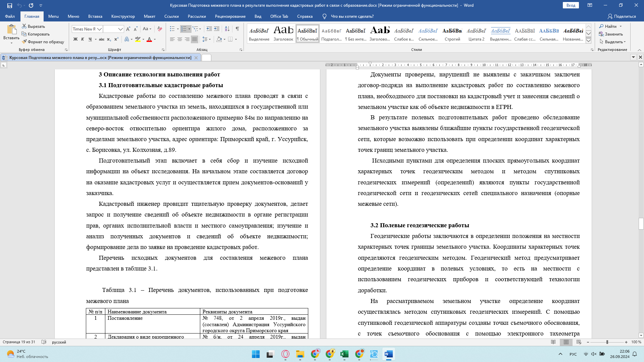The height and width of the screenshot is (362, 644).
Task: Click the Заменить replace button
Action: pyautogui.click(x=611, y=34)
